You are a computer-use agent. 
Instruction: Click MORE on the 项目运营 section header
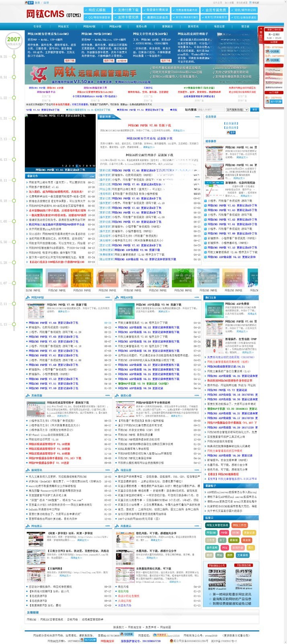click(x=197, y=470)
